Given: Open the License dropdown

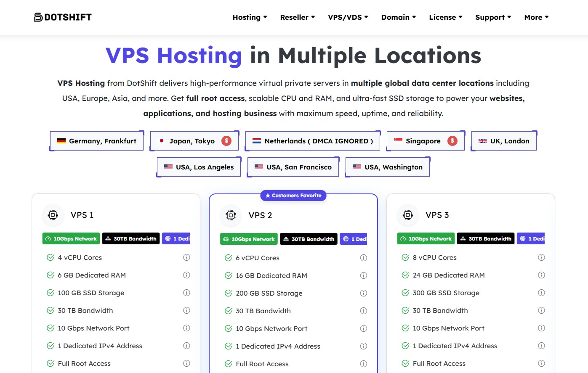Looking at the screenshot, I should [x=446, y=17].
